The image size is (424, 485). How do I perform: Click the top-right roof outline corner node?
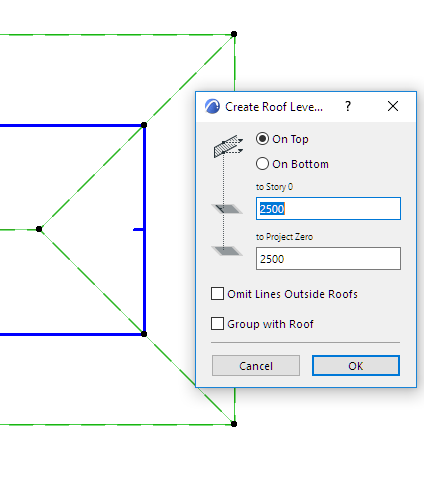pos(234,34)
